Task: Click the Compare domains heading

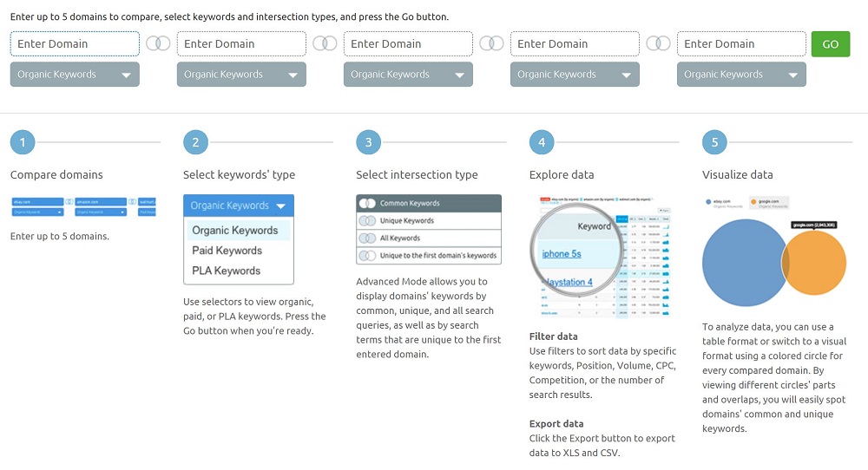Action: point(56,174)
